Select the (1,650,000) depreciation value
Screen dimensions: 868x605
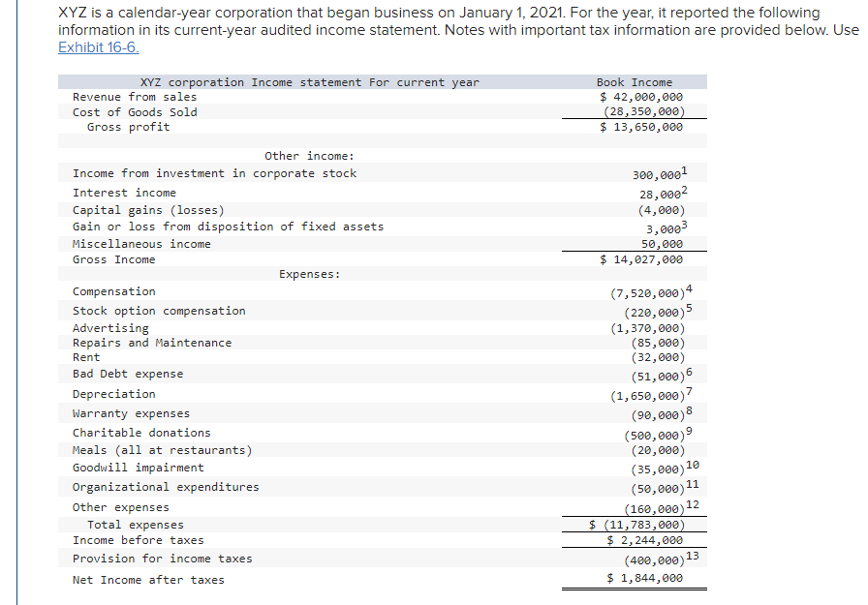(x=648, y=397)
